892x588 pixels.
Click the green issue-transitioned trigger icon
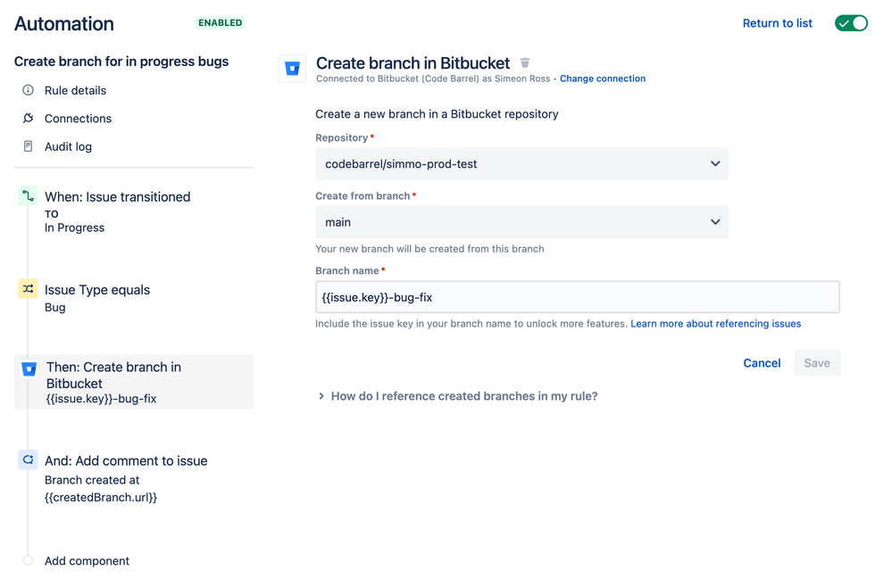(28, 195)
